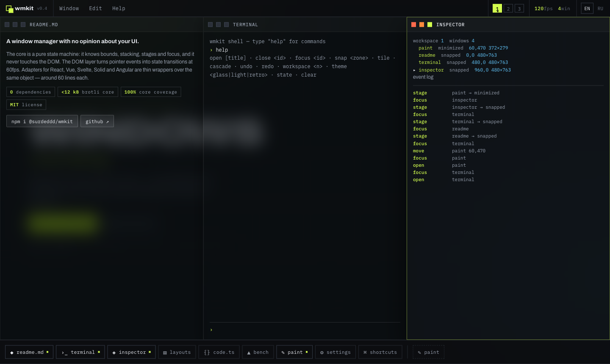
Task: Click the 0 dependencies badge
Action: tap(30, 92)
